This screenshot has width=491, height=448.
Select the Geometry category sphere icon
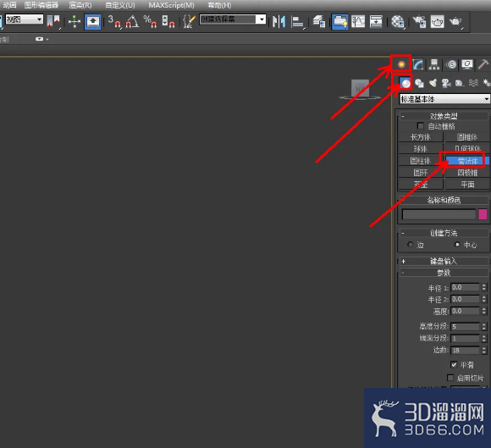point(405,83)
